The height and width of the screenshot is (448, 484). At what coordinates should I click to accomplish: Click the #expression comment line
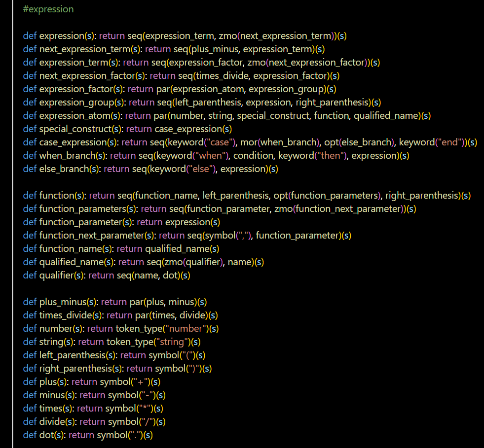[48, 9]
